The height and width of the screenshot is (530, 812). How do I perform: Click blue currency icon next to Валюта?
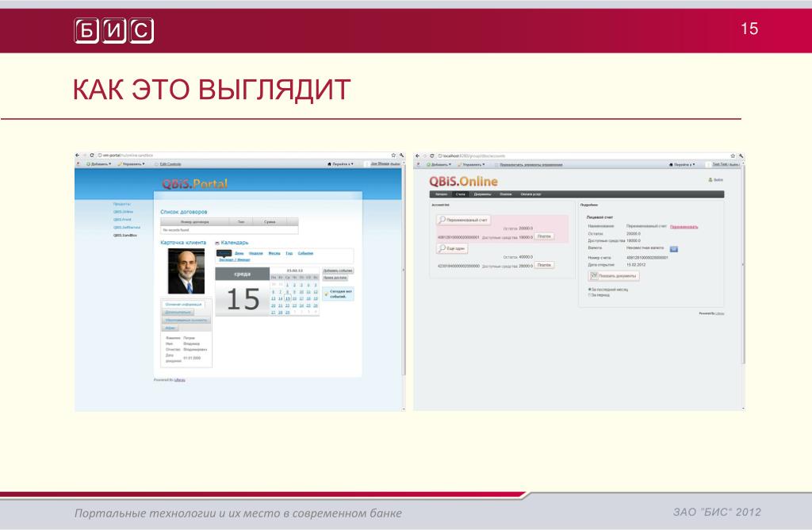[674, 248]
